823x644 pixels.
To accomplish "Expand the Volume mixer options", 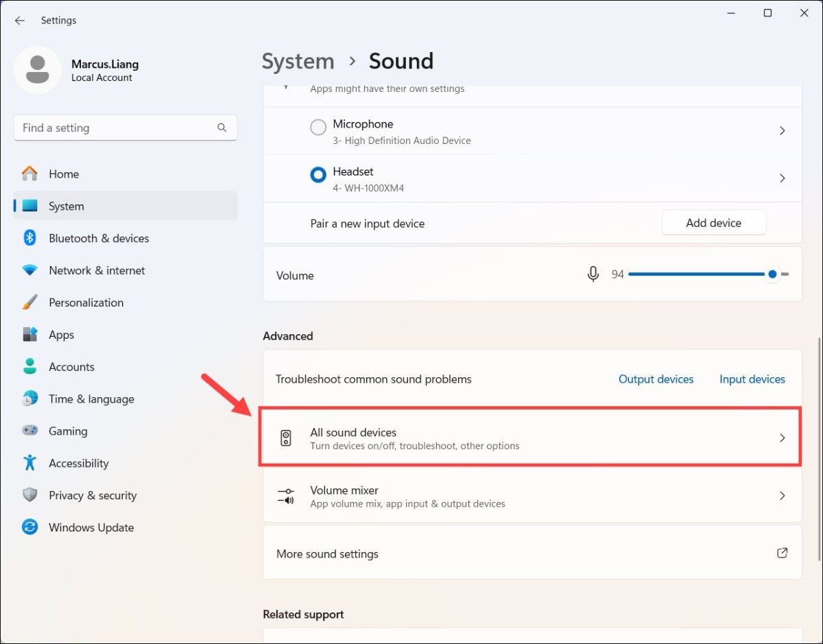I will click(x=532, y=495).
